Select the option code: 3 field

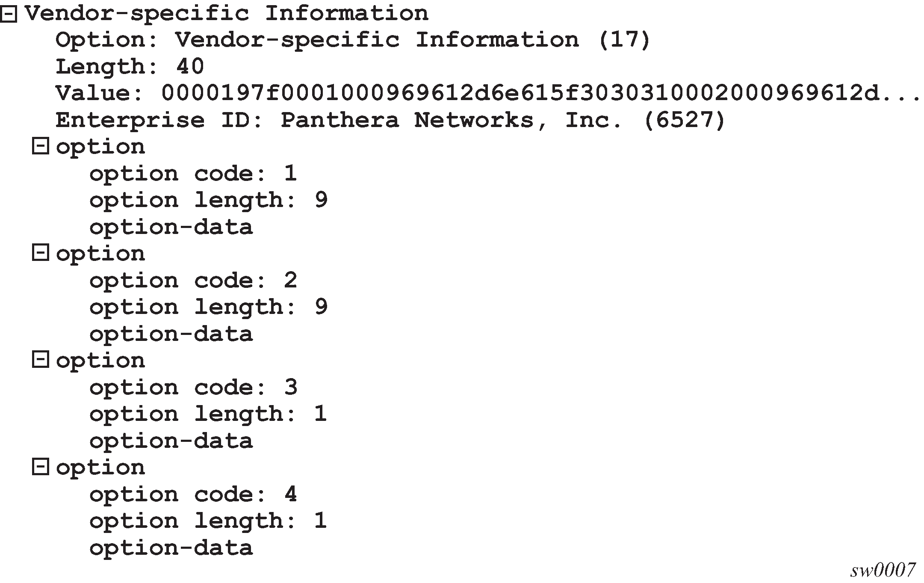point(193,388)
